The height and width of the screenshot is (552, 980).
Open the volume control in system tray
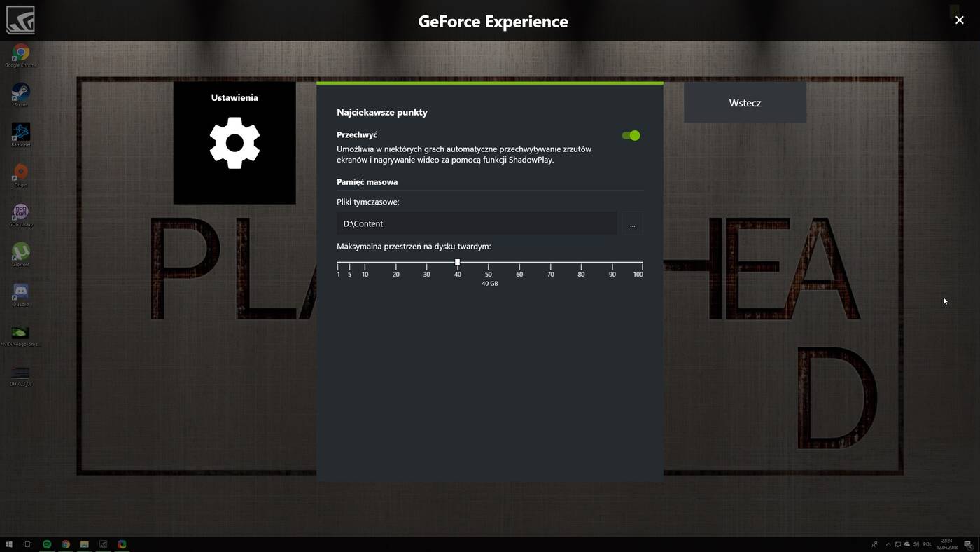[916, 544]
